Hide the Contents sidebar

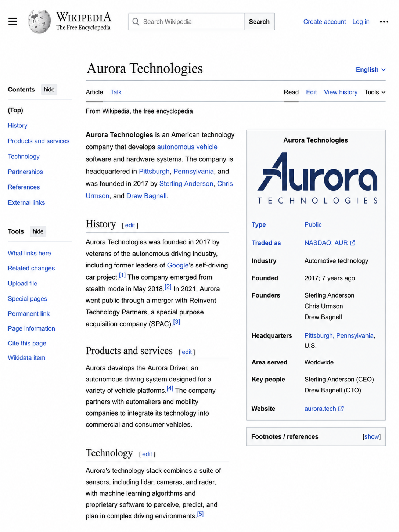49,90
